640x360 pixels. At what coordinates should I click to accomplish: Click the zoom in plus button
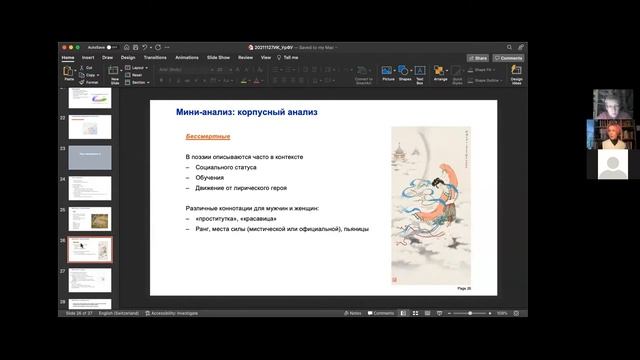490,313
